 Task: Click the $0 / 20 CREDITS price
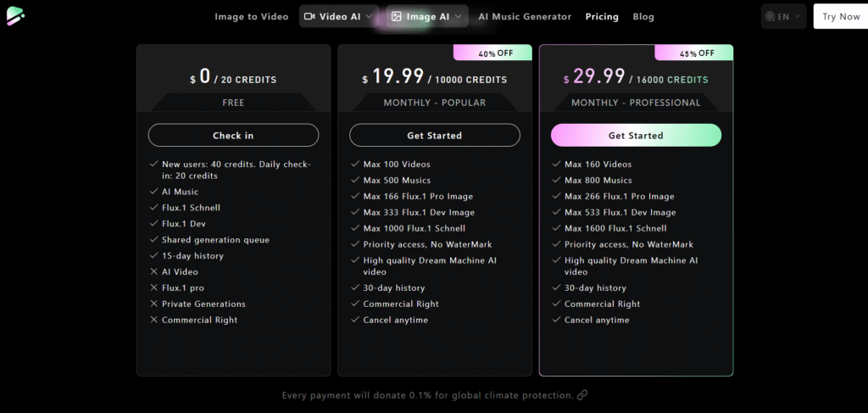pyautogui.click(x=233, y=77)
